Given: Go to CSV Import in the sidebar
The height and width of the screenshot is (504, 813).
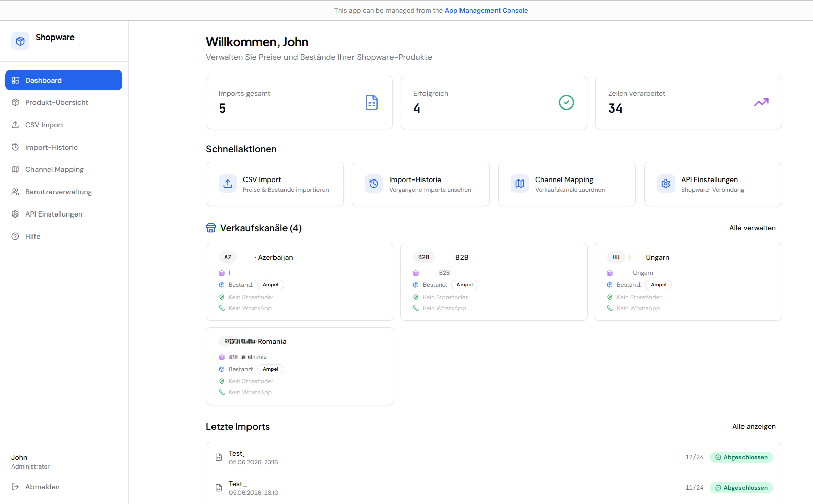Looking at the screenshot, I should click(x=63, y=125).
